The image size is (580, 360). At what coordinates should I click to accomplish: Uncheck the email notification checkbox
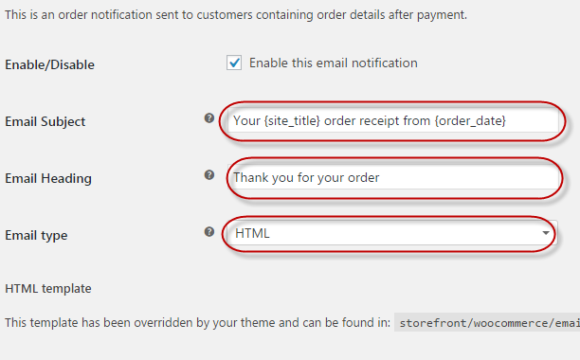click(234, 63)
